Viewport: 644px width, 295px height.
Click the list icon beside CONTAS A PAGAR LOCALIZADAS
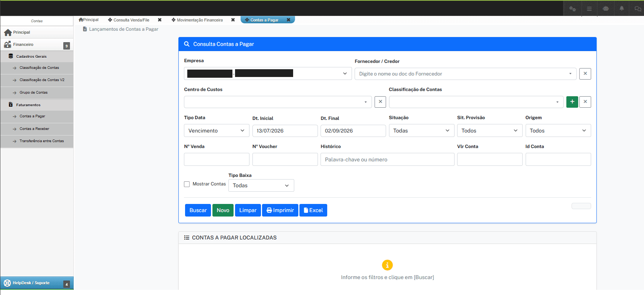coord(187,238)
